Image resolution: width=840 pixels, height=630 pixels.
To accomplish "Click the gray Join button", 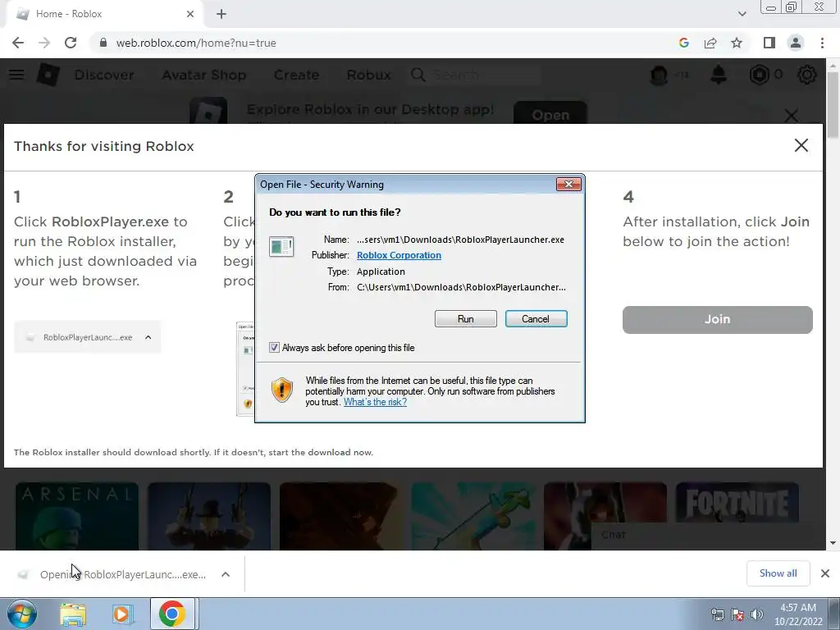I will (717, 319).
